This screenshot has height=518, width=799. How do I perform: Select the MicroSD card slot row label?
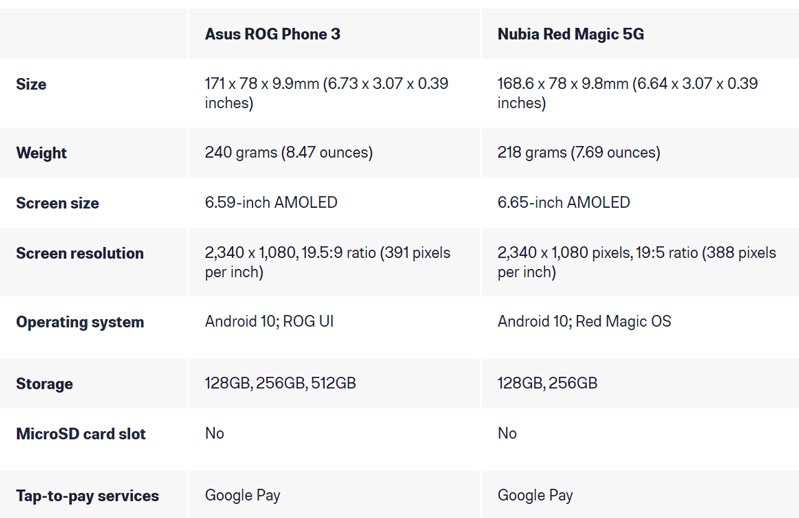tap(81, 434)
